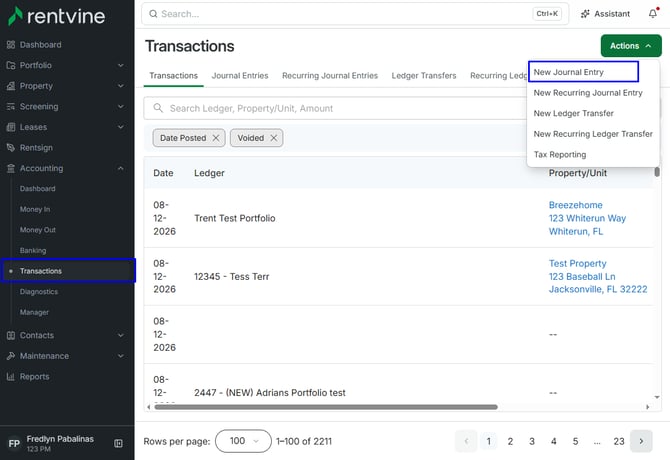Go to next page arrow
This screenshot has width=670, height=460.
[641, 441]
